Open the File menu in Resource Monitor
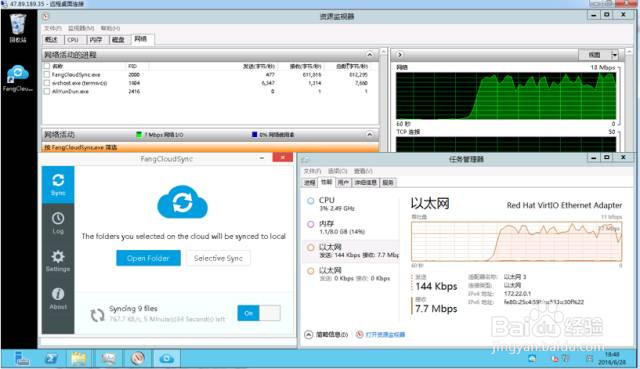 [53, 28]
